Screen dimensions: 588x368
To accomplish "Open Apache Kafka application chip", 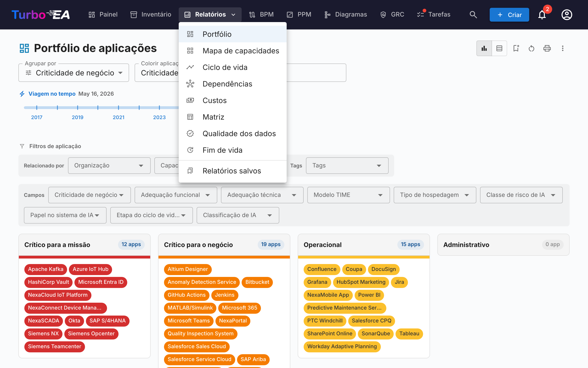I will click(x=46, y=269).
